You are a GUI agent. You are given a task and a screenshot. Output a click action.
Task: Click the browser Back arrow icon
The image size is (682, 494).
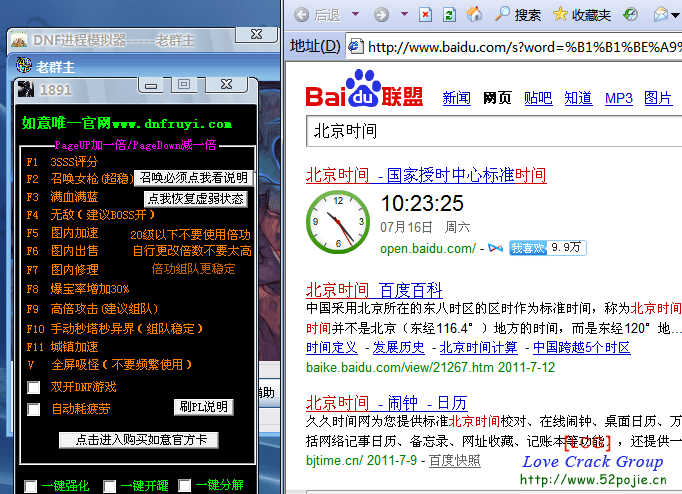point(301,15)
